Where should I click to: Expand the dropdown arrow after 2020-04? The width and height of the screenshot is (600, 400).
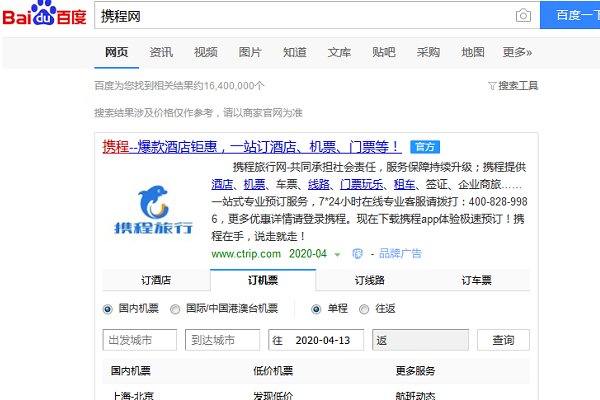tap(337, 255)
